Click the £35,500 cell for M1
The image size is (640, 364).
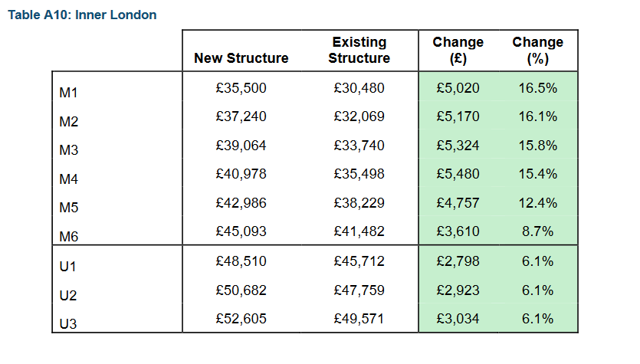pos(241,87)
